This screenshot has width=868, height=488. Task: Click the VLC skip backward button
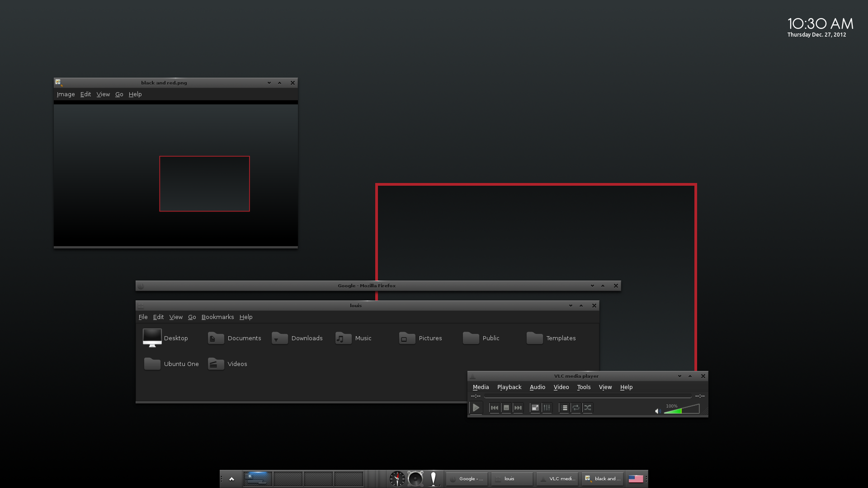(494, 408)
